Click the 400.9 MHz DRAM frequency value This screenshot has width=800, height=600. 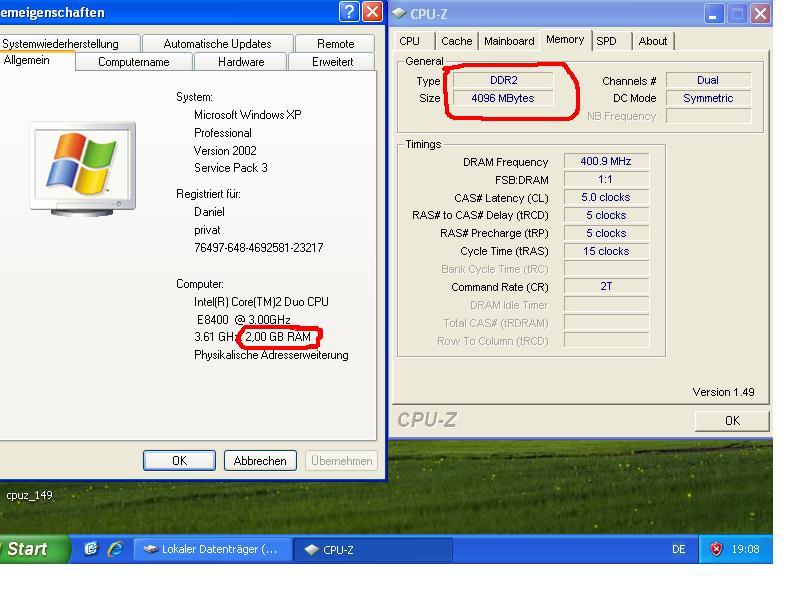pos(606,161)
